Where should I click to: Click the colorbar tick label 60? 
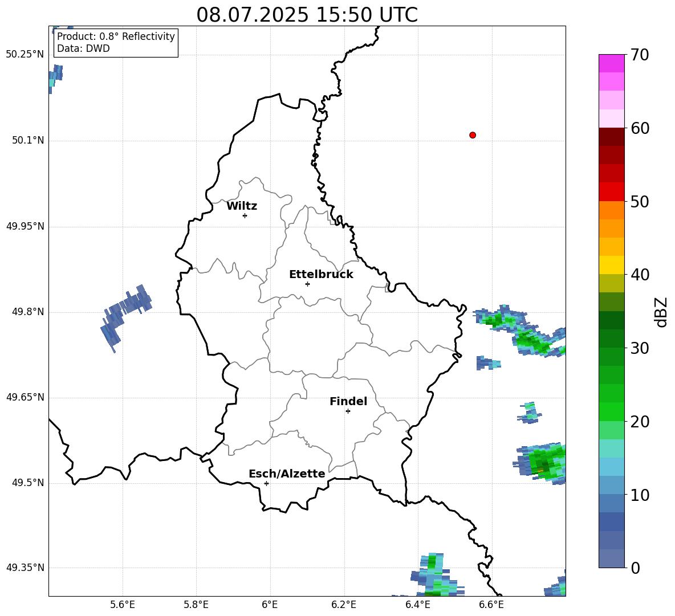click(640, 128)
